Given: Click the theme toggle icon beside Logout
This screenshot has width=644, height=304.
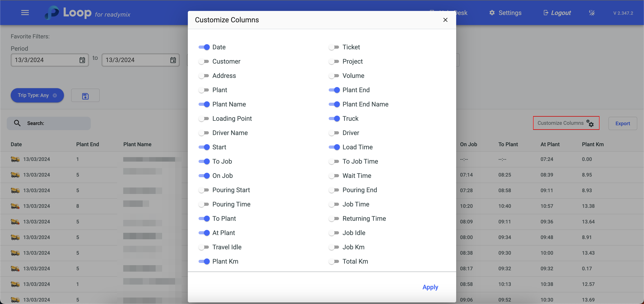Looking at the screenshot, I should click(x=592, y=13).
